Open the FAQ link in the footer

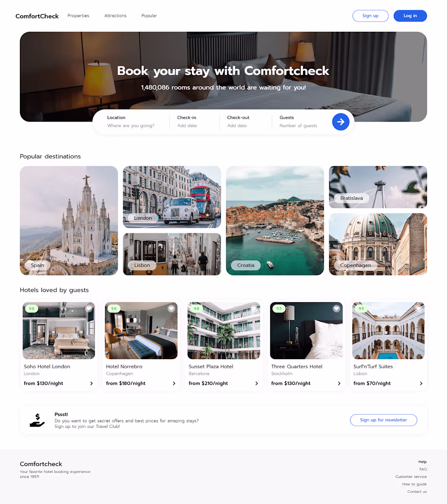coord(423,469)
